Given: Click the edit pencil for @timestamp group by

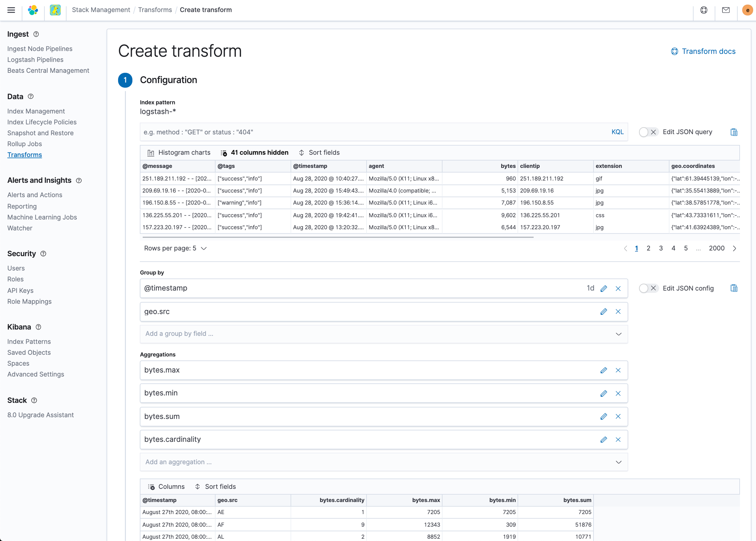Looking at the screenshot, I should coord(603,289).
